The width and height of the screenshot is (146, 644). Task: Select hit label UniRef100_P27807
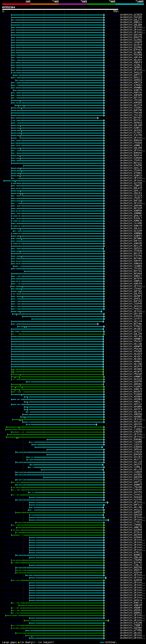pos(131,133)
